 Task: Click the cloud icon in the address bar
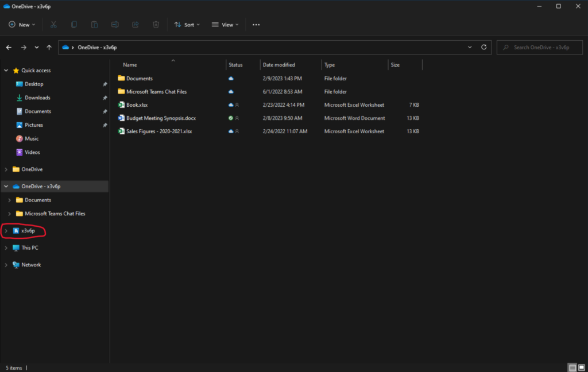point(65,47)
